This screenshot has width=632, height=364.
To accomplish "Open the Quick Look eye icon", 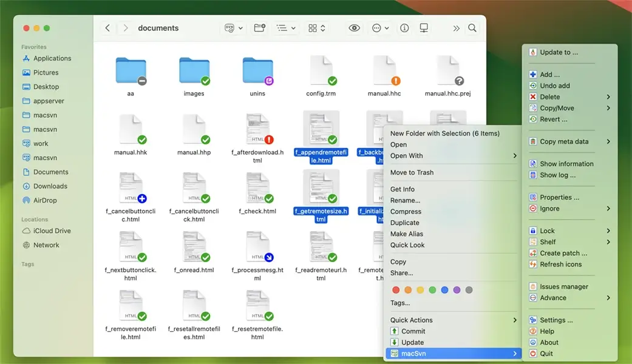I will [x=355, y=28].
